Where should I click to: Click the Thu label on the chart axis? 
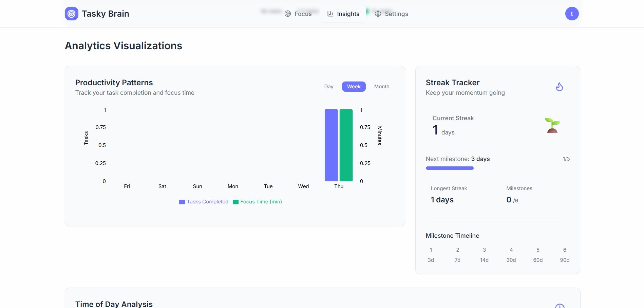(339, 186)
